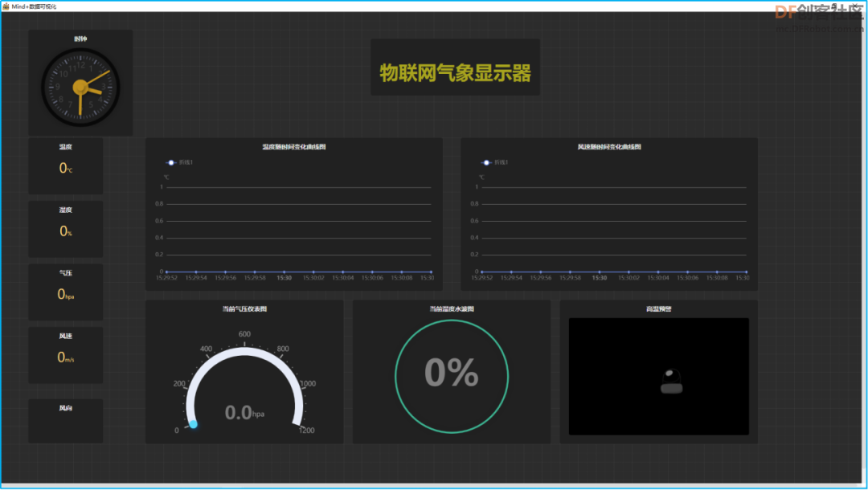Click 15:29:52 on temperature chart x-axis

pyautogui.click(x=166, y=278)
